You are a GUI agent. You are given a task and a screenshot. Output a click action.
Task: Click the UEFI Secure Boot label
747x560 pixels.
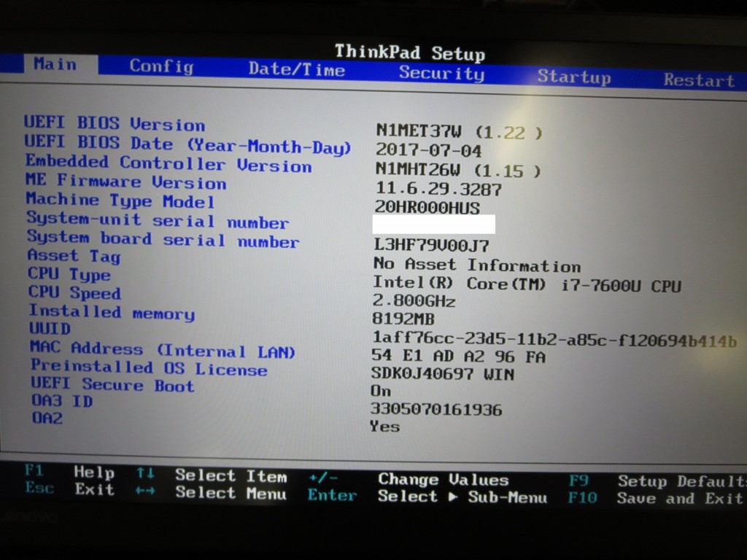[x=113, y=385]
